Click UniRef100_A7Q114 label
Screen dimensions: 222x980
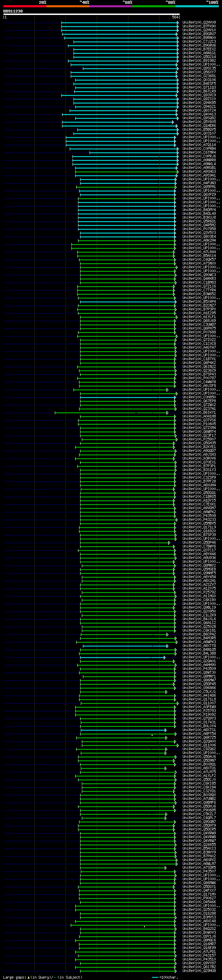click(199, 145)
